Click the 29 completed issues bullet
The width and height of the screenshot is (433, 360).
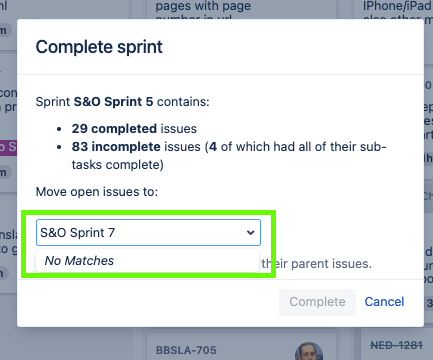pyautogui.click(x=134, y=129)
